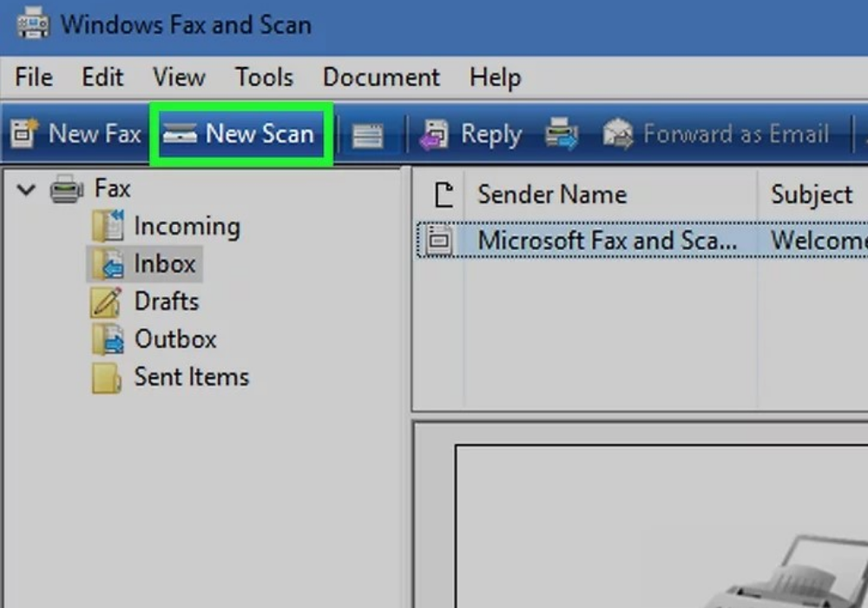Sort by Sender Name column header
868x608 pixels.
pos(610,195)
